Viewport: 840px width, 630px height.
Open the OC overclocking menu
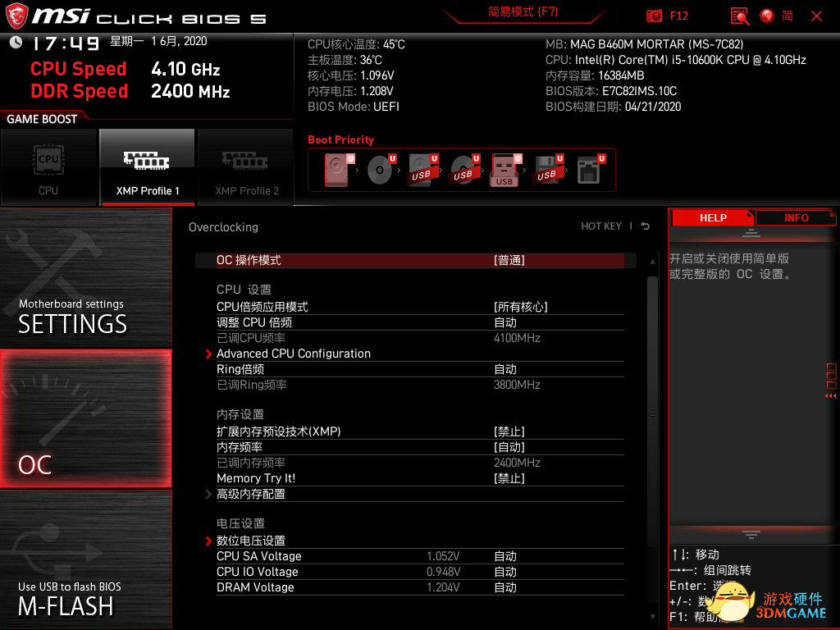(x=85, y=419)
